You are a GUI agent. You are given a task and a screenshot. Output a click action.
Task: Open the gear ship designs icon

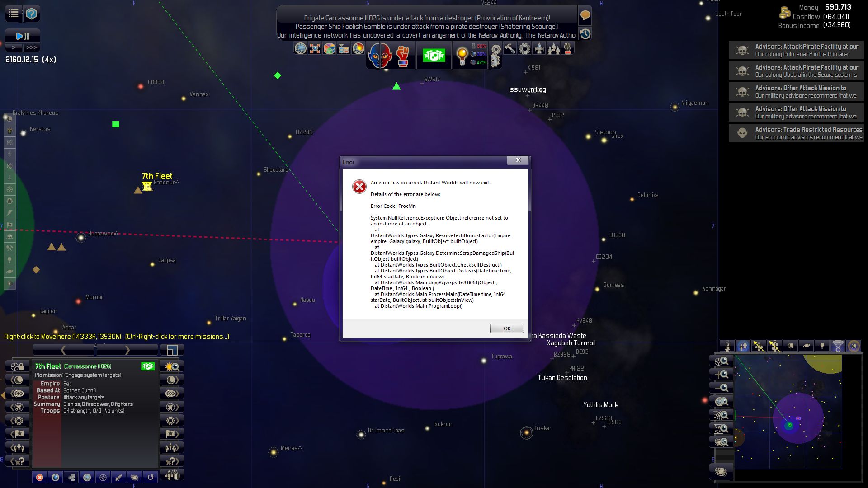[x=524, y=48]
